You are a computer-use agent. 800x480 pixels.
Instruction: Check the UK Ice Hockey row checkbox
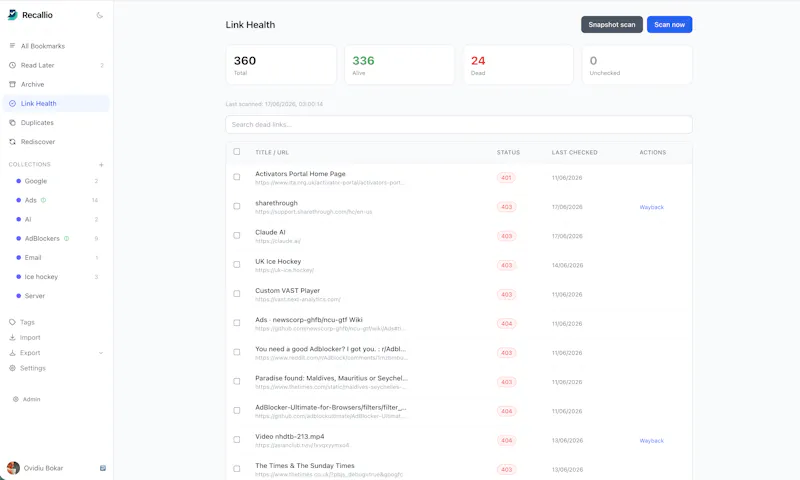(x=237, y=265)
